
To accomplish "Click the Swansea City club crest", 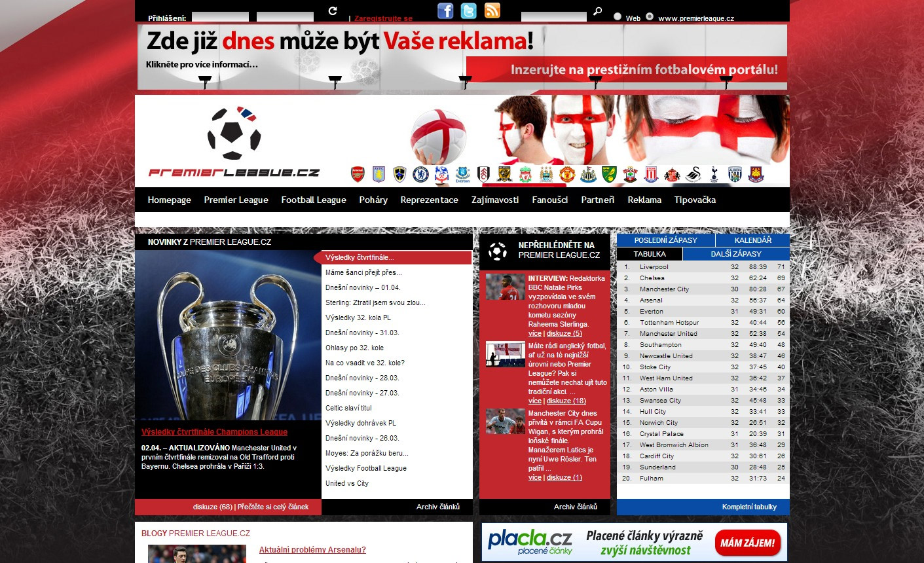I will pyautogui.click(x=693, y=174).
